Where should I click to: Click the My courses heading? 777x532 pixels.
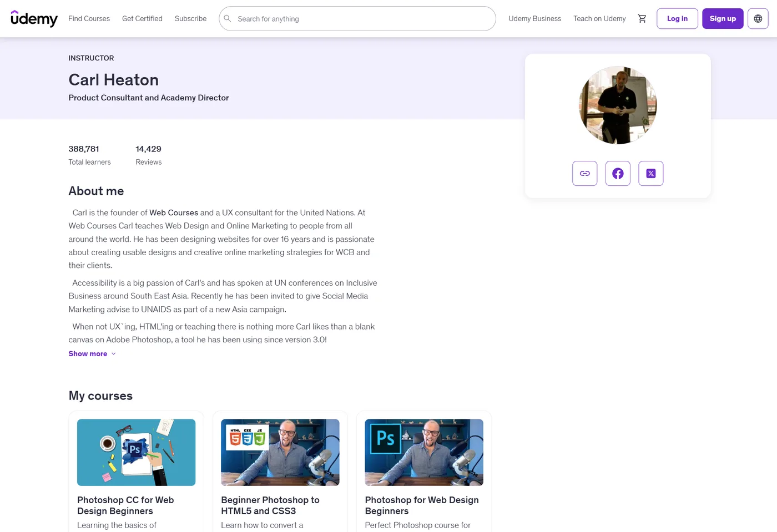(x=100, y=396)
